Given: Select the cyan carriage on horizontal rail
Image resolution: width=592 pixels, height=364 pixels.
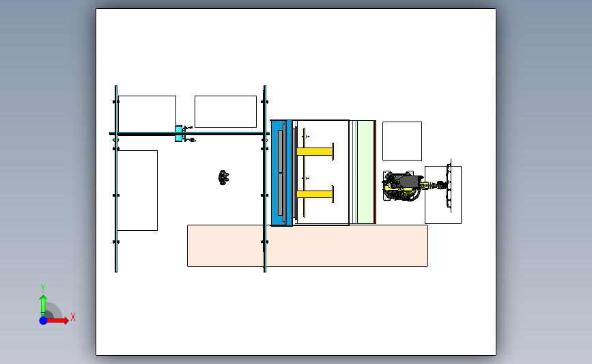Looking at the screenshot, I should click(x=179, y=133).
